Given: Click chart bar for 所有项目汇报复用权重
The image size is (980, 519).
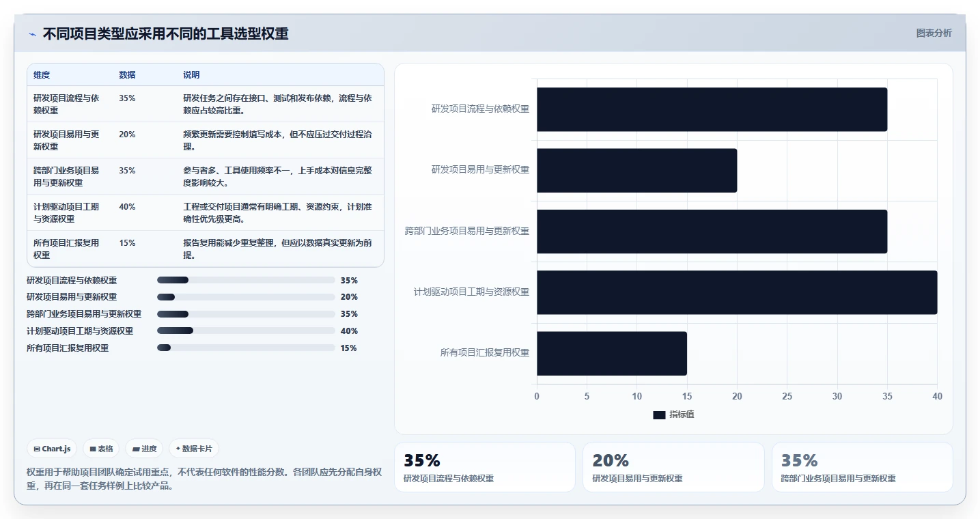Looking at the screenshot, I should pyautogui.click(x=612, y=353).
